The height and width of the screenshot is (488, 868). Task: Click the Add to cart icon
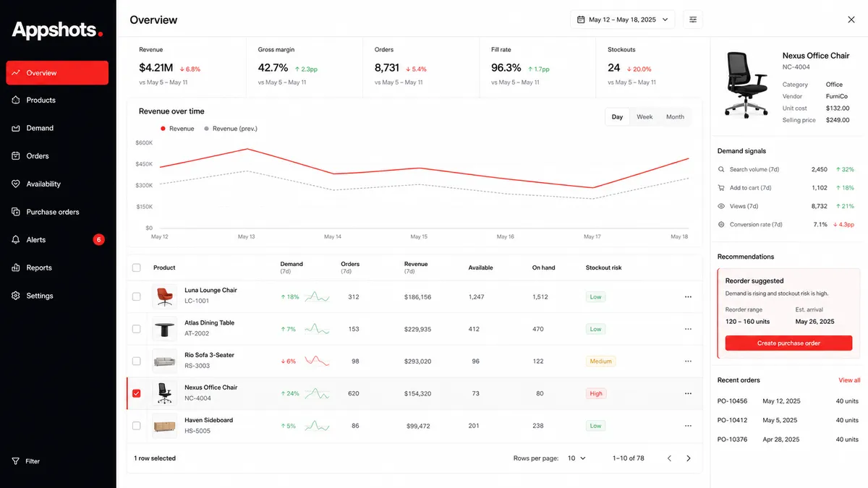(x=721, y=188)
